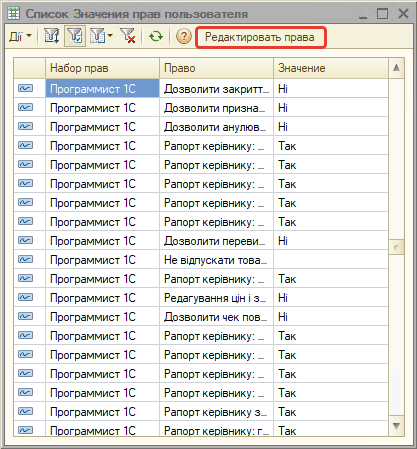Select the Рапорт керівнику: г… cell

point(216,429)
